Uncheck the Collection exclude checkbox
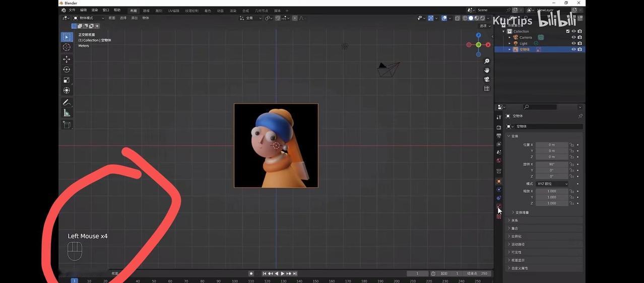The image size is (644, 283). (x=568, y=31)
